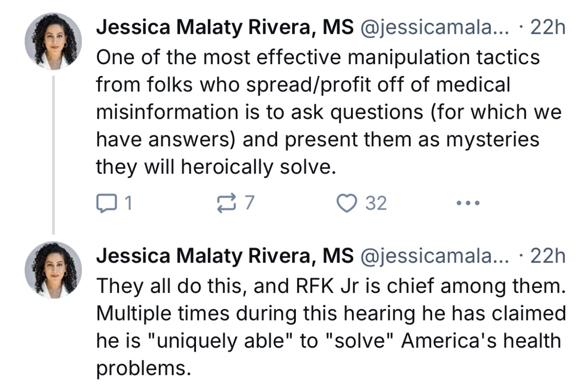Click the author name on the first tweet
The width and height of the screenshot is (588, 385).
click(x=225, y=28)
